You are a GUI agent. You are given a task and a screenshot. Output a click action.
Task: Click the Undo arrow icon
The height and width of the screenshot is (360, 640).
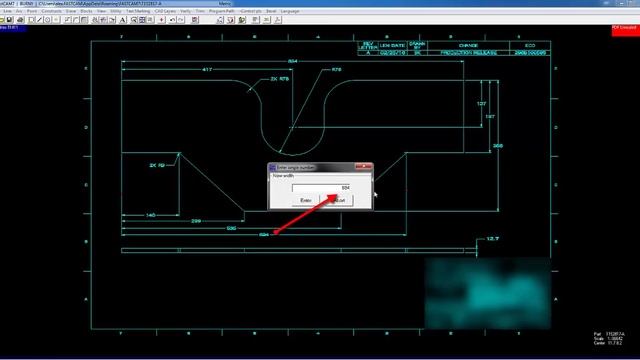click(x=173, y=20)
